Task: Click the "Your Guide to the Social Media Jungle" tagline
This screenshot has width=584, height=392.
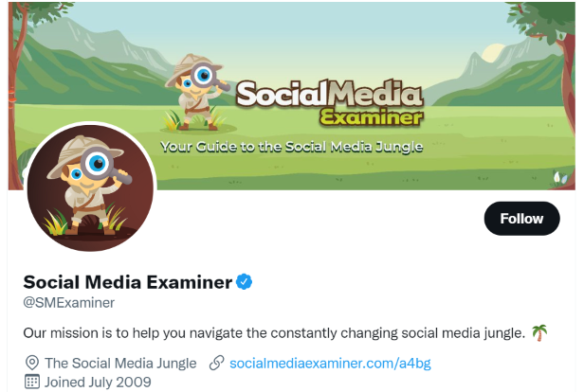Action: click(291, 147)
